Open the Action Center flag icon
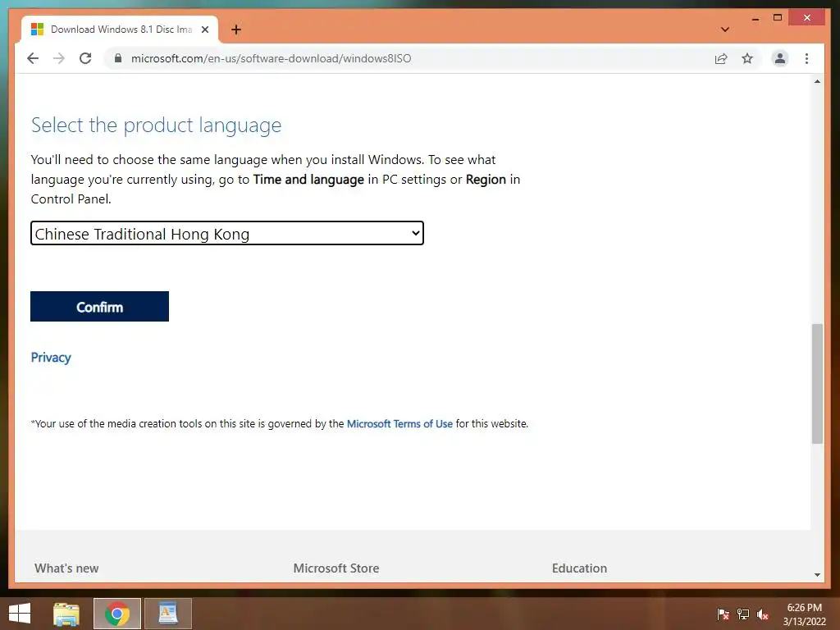840x630 pixels. pyautogui.click(x=723, y=614)
